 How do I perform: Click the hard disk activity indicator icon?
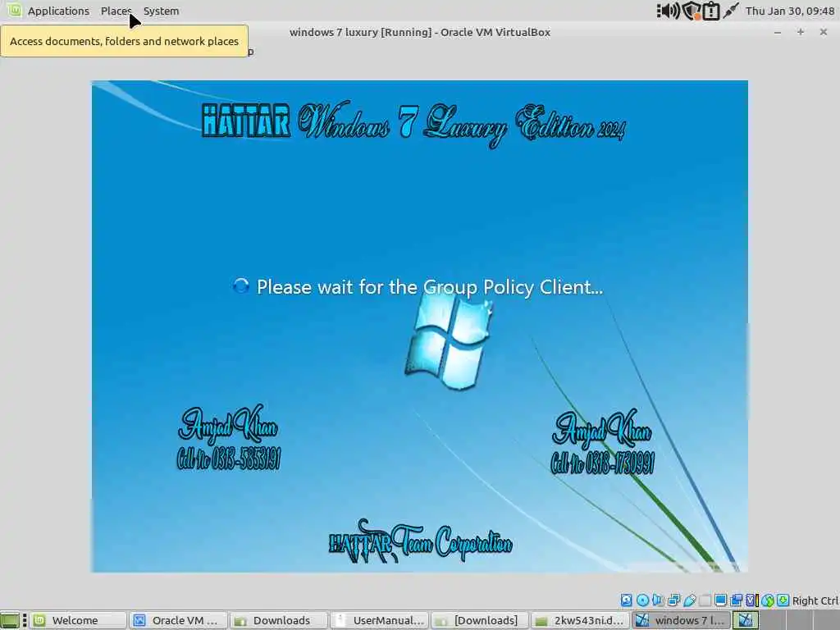pos(626,600)
